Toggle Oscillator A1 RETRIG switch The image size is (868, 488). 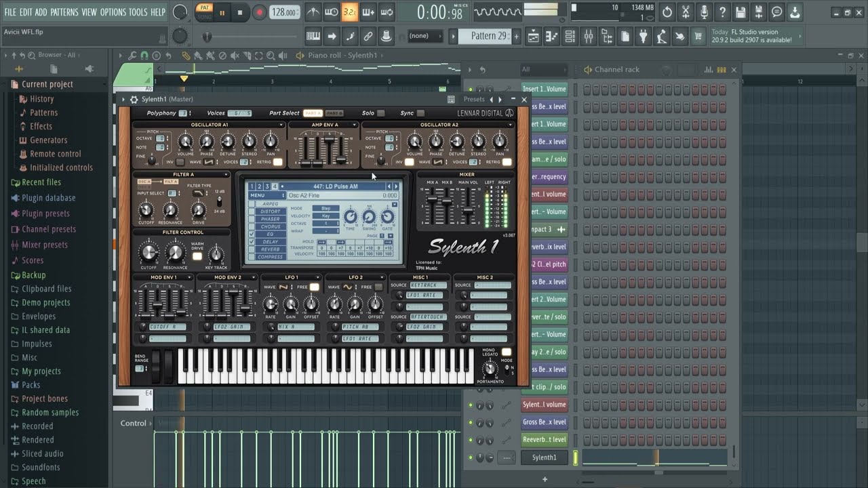tap(277, 162)
